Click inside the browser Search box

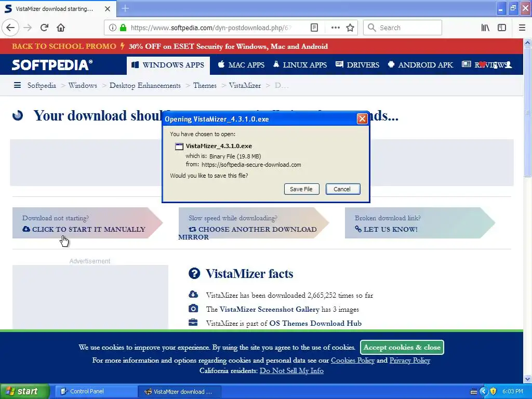pyautogui.click(x=403, y=28)
